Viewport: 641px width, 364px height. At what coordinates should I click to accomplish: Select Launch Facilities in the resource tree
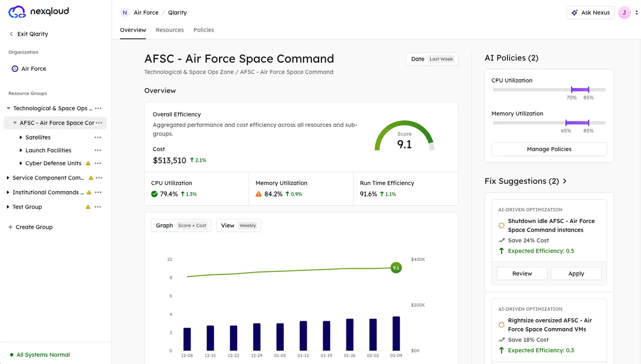click(49, 150)
